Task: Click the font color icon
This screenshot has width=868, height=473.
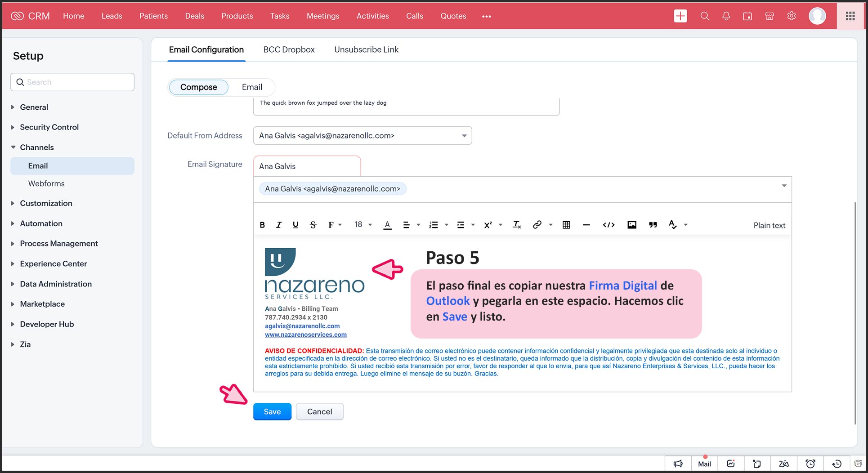Action: pos(387,225)
